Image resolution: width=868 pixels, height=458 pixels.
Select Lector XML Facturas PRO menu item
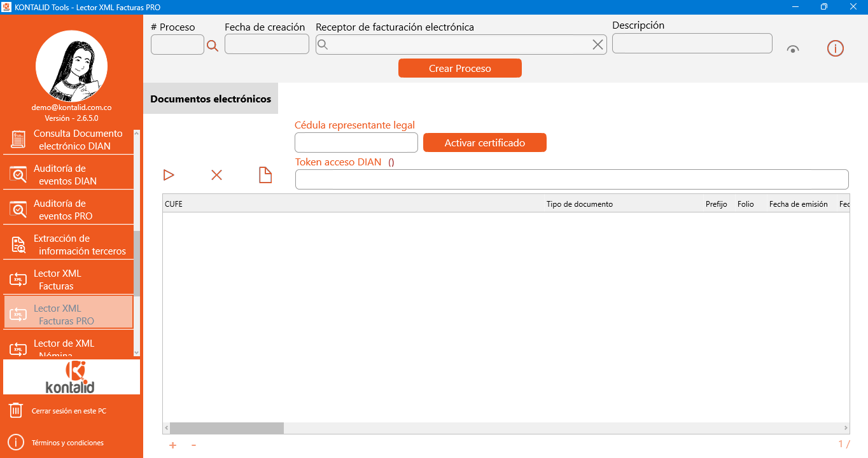point(69,312)
